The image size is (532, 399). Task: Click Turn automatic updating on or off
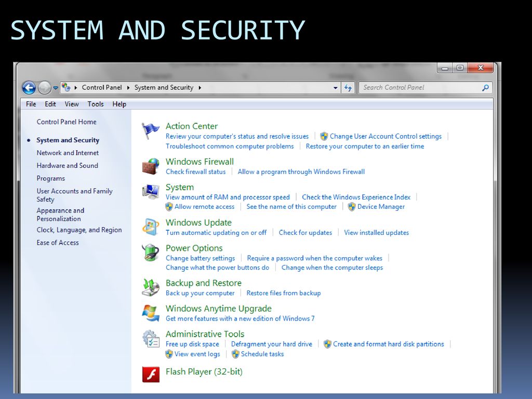click(216, 233)
